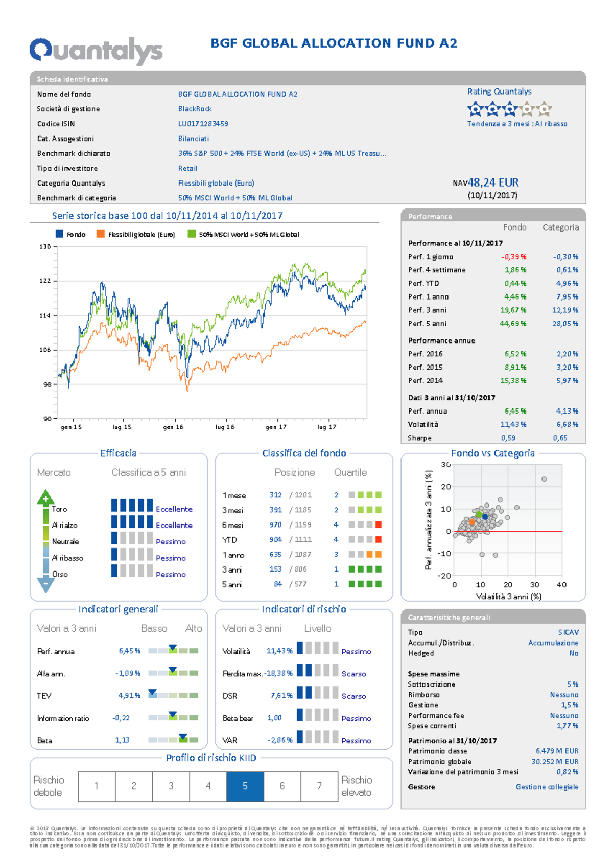613x868 pixels.
Task: Open the 50% MSCI World + 50% ML Global link
Action: point(235,198)
